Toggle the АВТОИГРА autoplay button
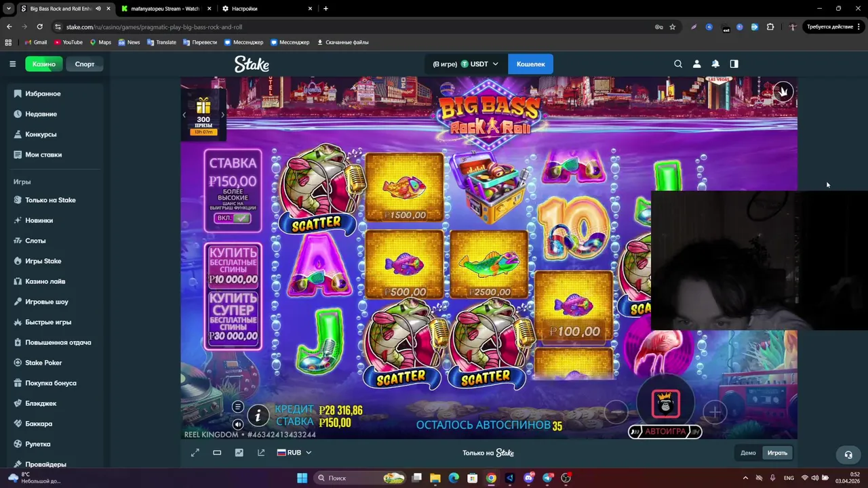This screenshot has width=868, height=488. (x=665, y=431)
